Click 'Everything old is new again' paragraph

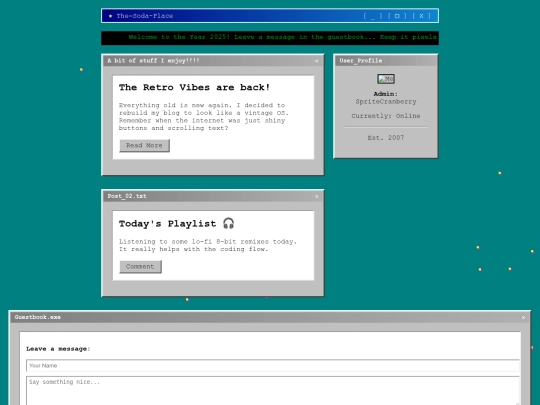204,116
